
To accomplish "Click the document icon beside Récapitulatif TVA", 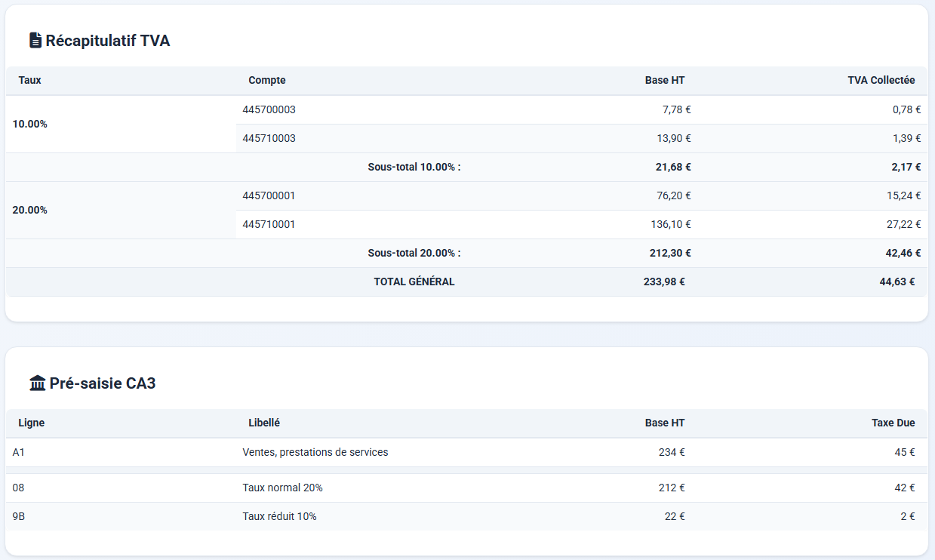I will tap(35, 41).
